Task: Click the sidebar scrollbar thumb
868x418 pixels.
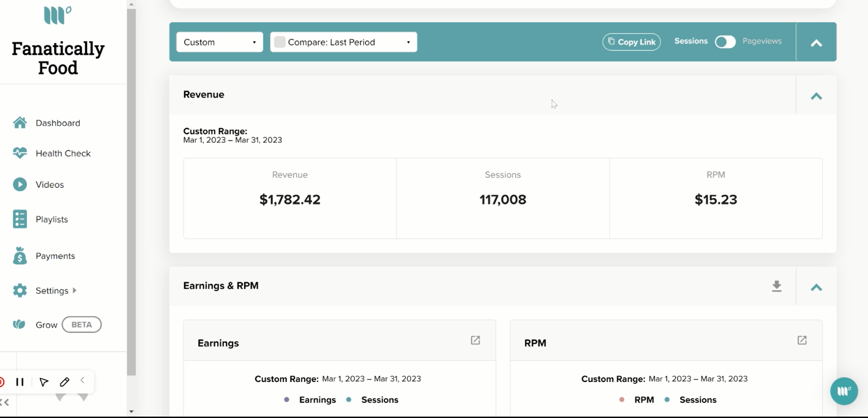Action: coord(131,192)
